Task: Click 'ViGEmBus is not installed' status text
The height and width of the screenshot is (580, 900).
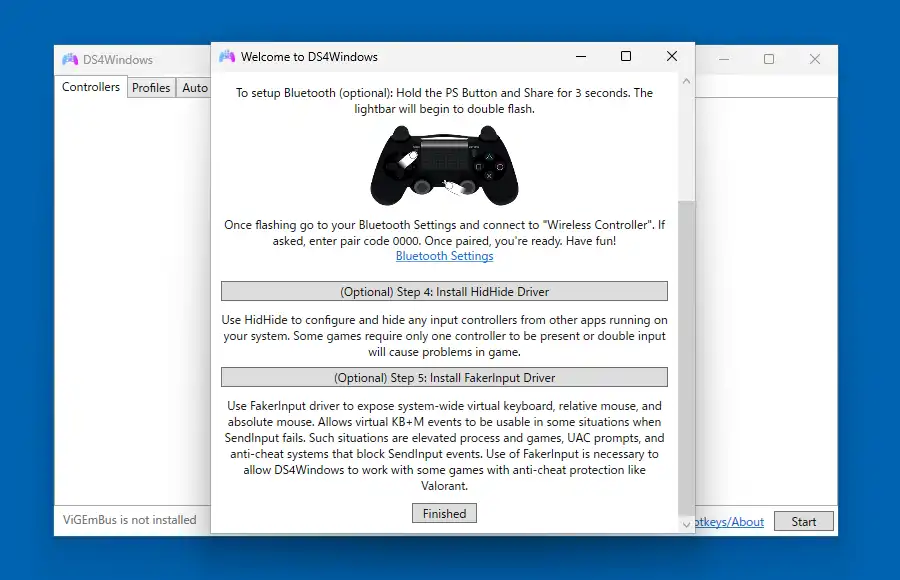Action: pyautogui.click(x=129, y=520)
